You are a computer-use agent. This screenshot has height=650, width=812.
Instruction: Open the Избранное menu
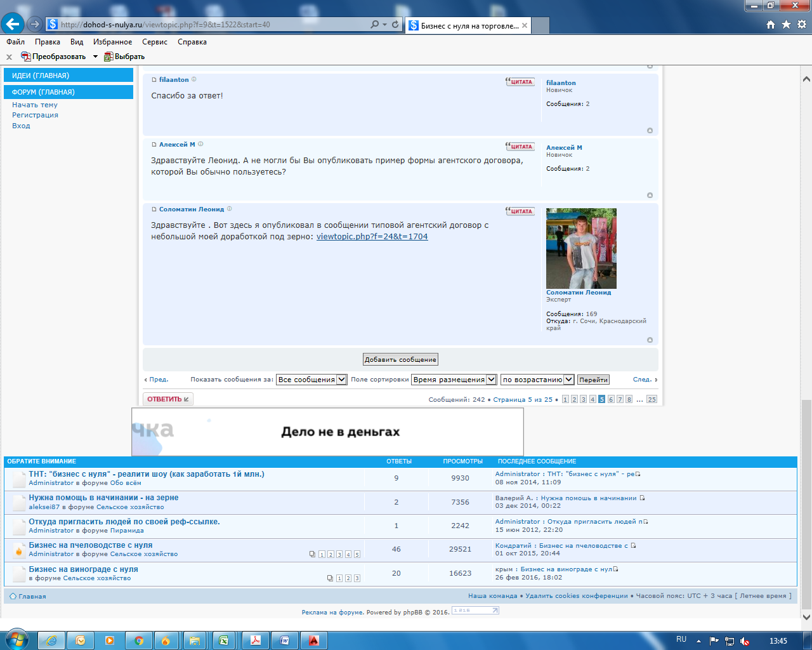click(112, 42)
